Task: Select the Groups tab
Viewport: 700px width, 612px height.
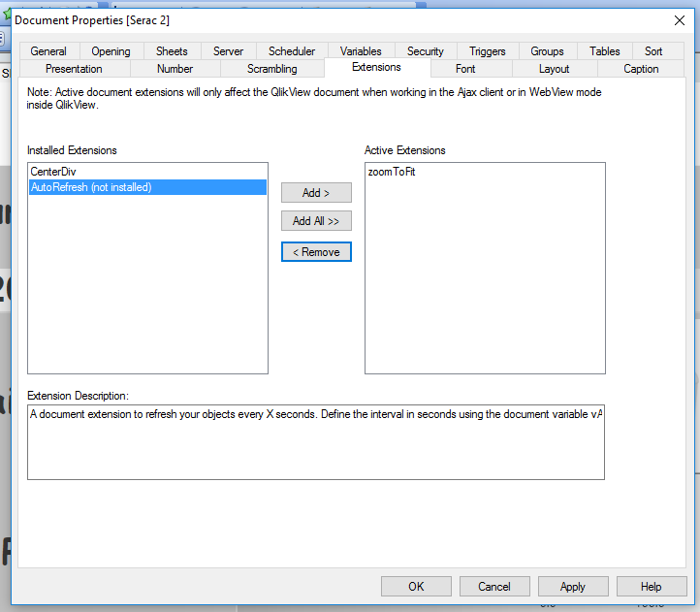Action: 548,51
